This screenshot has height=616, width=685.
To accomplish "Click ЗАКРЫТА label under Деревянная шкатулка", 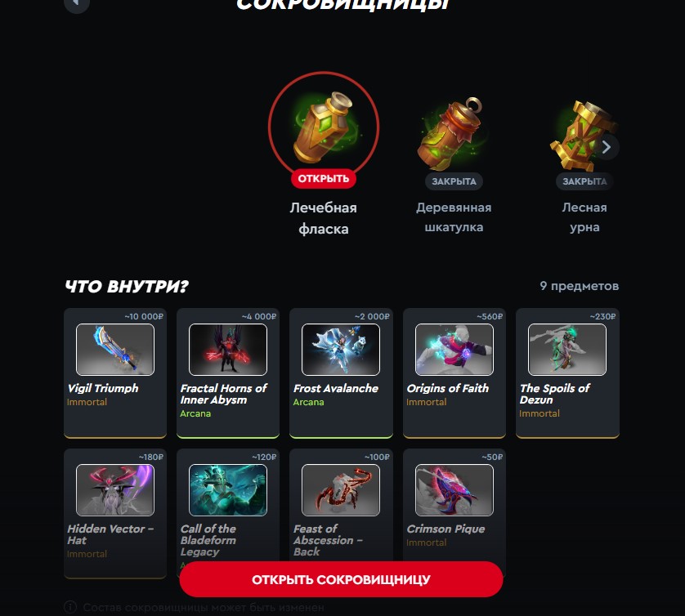I will pyautogui.click(x=454, y=181).
